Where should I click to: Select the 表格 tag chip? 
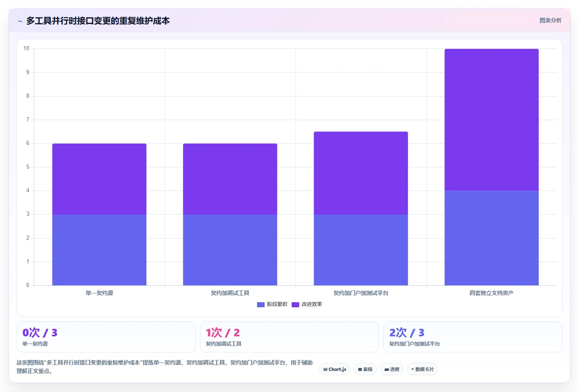pyautogui.click(x=365, y=369)
